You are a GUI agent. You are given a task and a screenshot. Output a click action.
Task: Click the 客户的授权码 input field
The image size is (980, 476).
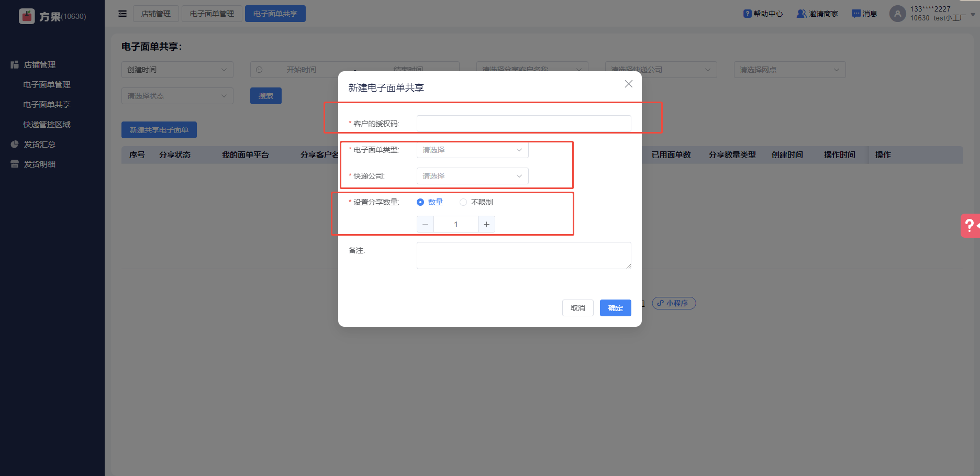[x=524, y=124]
